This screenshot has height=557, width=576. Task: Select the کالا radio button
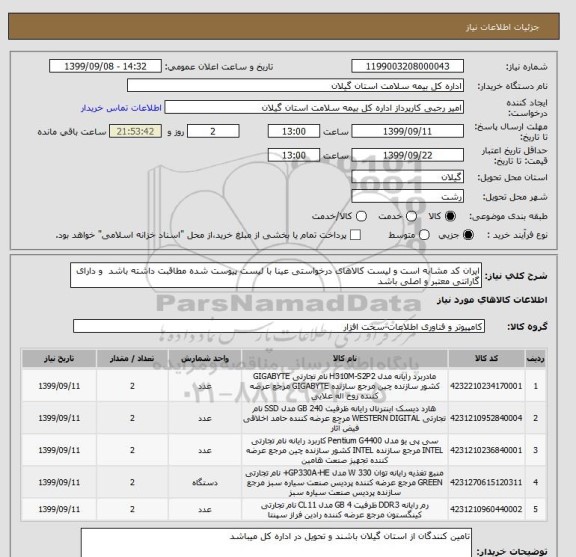click(450, 216)
